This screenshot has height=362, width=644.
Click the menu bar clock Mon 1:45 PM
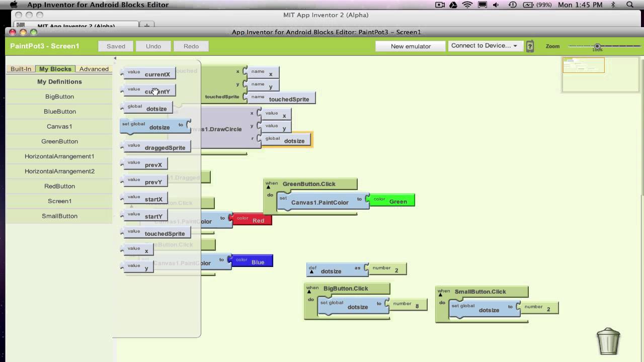point(580,5)
